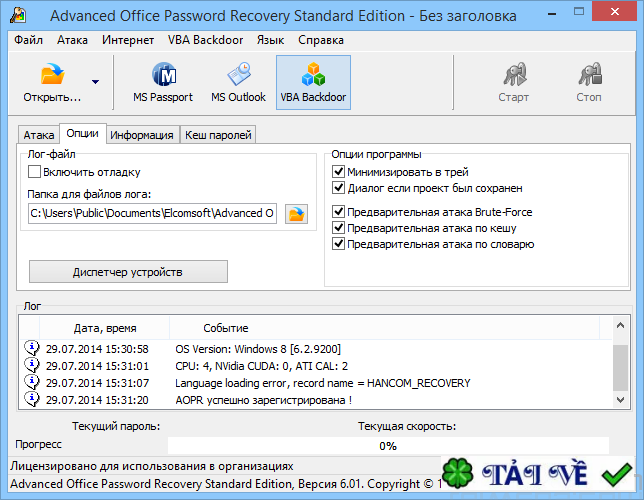Toggle Предварительная атака по кешу checkbox
The width and height of the screenshot is (644, 500).
click(338, 228)
